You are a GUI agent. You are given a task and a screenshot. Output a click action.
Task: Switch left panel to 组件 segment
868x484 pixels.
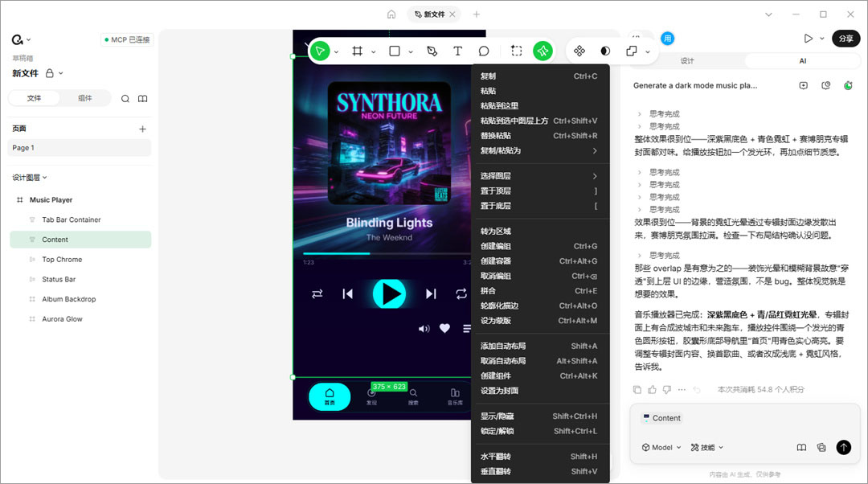tap(84, 98)
